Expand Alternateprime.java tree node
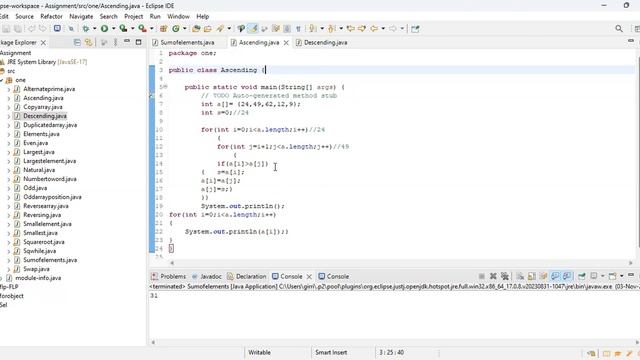Image resolution: width=640 pixels, height=360 pixels. pyautogui.click(x=9, y=89)
